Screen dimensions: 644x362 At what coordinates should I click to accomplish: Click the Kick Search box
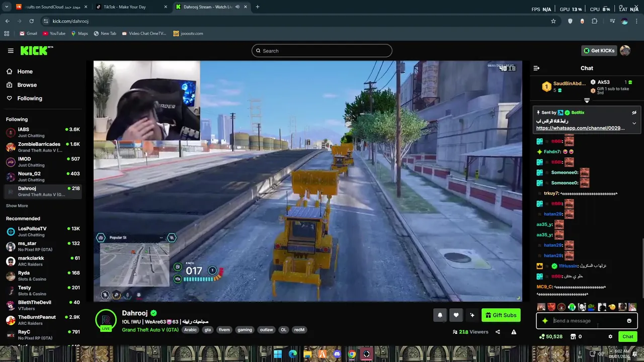coord(322,51)
